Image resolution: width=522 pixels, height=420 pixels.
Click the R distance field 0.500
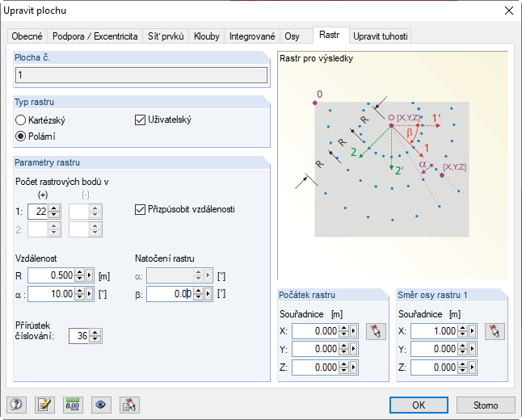click(51, 275)
